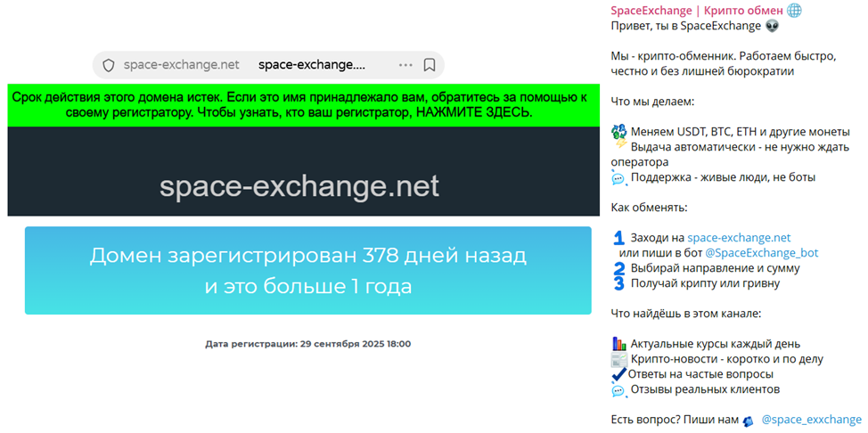The image size is (868, 433).
Task: Click 'Есть вопрос? Пиши нам' text
Action: 675,420
